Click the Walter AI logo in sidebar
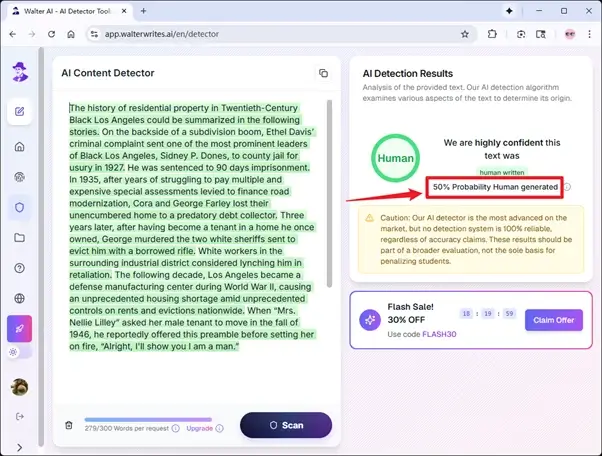 point(20,72)
